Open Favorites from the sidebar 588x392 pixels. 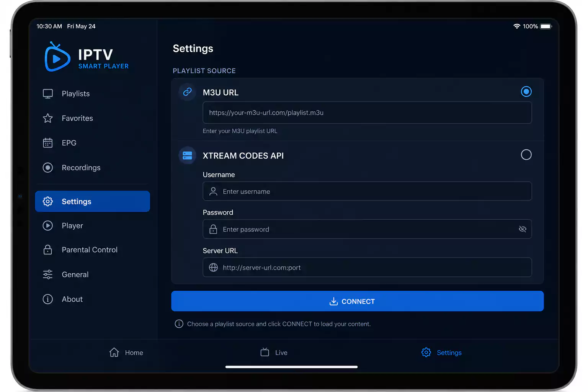pos(92,118)
